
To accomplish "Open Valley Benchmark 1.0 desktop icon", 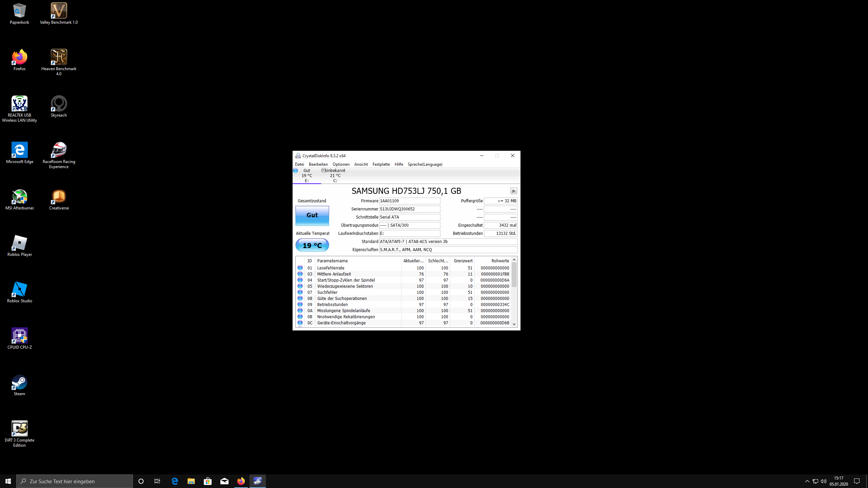I will 59,11.
